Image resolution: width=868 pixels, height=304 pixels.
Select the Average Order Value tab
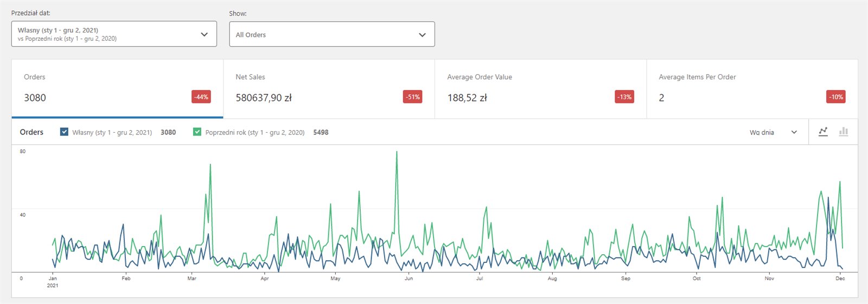(x=540, y=88)
